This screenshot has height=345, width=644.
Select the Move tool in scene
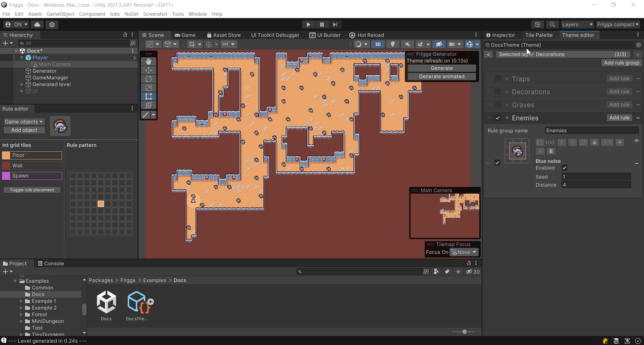(149, 70)
